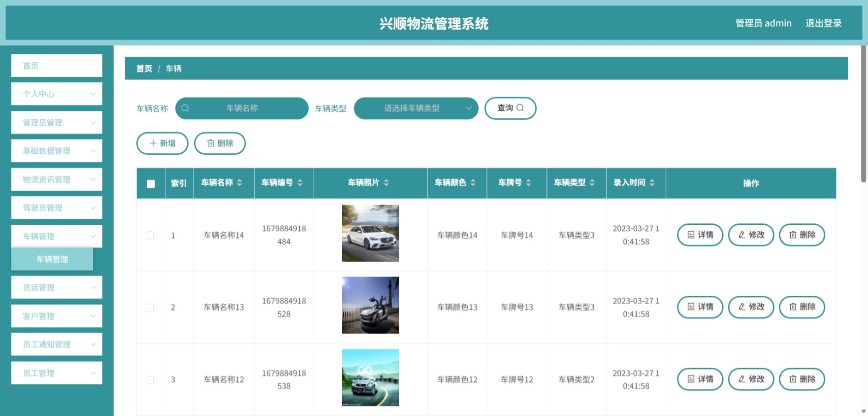Open 详情 for 车辆名称12
868x416 pixels.
pyautogui.click(x=700, y=379)
